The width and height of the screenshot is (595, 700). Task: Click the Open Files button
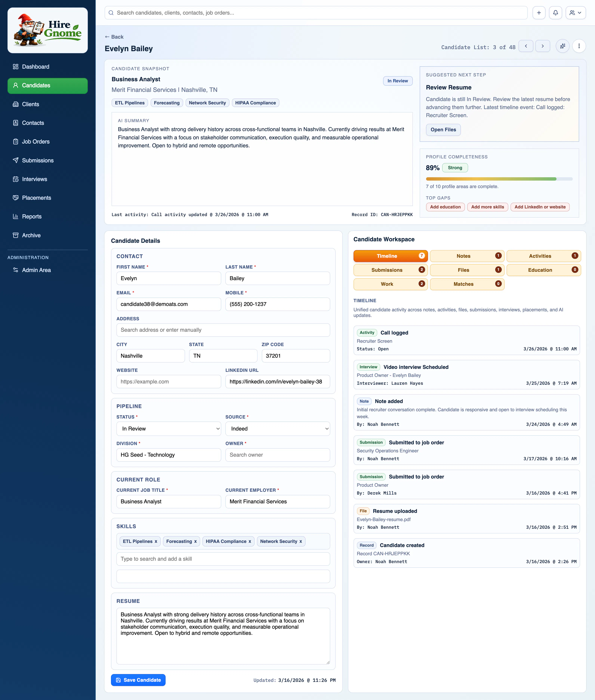click(x=443, y=130)
